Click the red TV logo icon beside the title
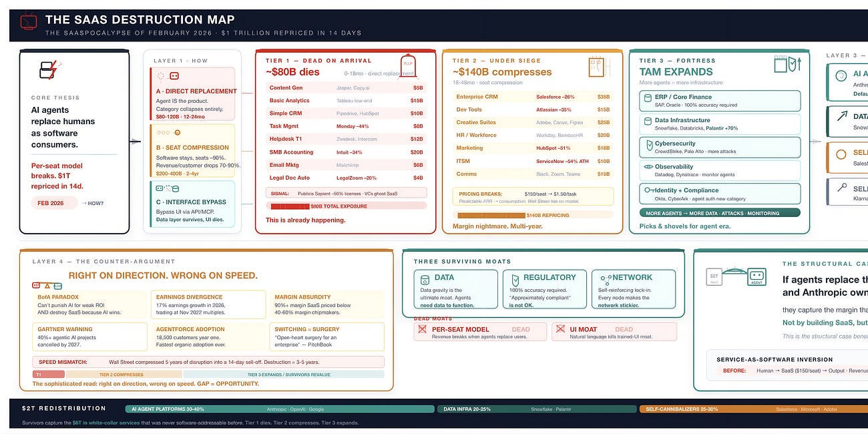Screen dimensions: 868x434 [x=28, y=23]
